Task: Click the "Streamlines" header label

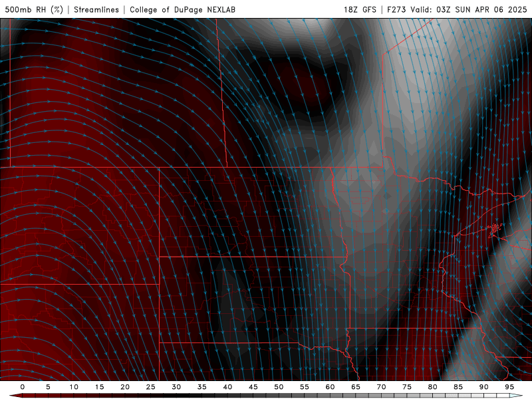Action: 96,9
